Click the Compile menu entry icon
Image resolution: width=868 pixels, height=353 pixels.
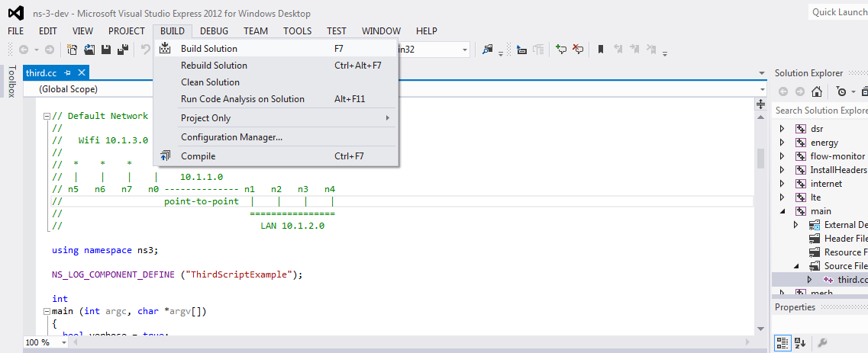point(166,156)
